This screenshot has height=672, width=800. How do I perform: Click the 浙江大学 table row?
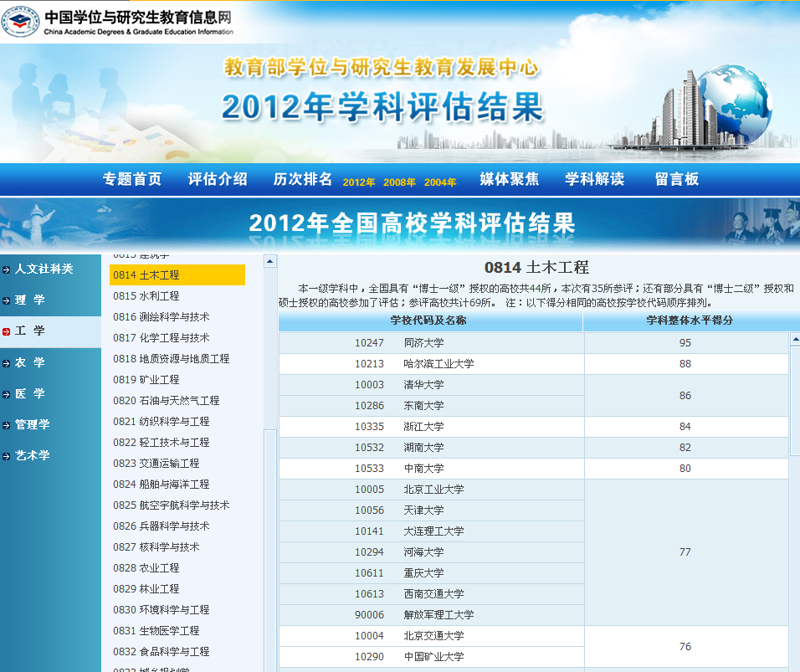tap(534, 427)
